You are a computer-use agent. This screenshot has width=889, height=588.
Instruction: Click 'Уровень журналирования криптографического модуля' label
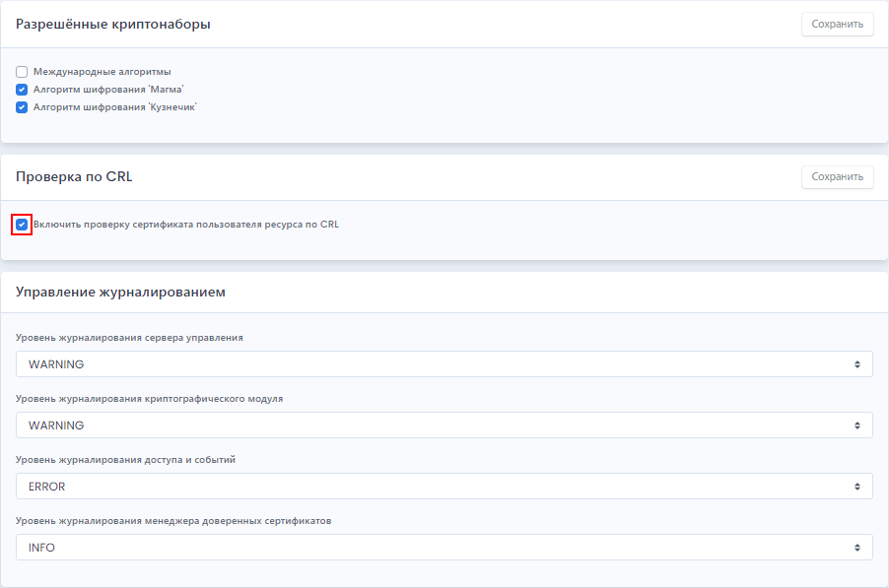(x=149, y=398)
